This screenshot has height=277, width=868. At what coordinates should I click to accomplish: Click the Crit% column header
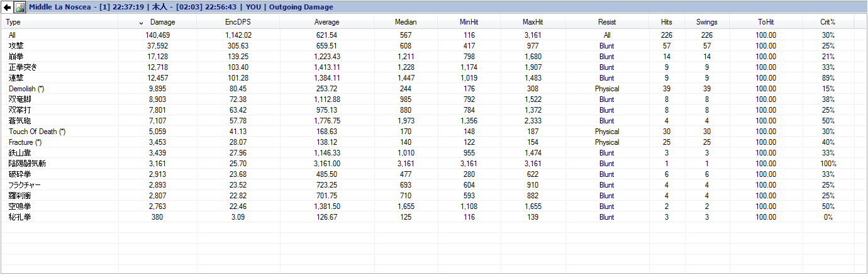(x=828, y=22)
